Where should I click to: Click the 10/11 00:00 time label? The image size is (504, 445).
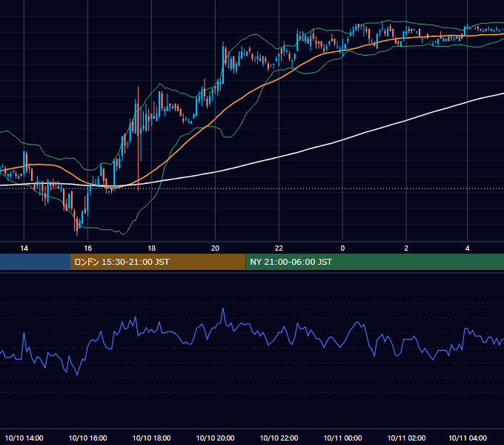(342, 438)
